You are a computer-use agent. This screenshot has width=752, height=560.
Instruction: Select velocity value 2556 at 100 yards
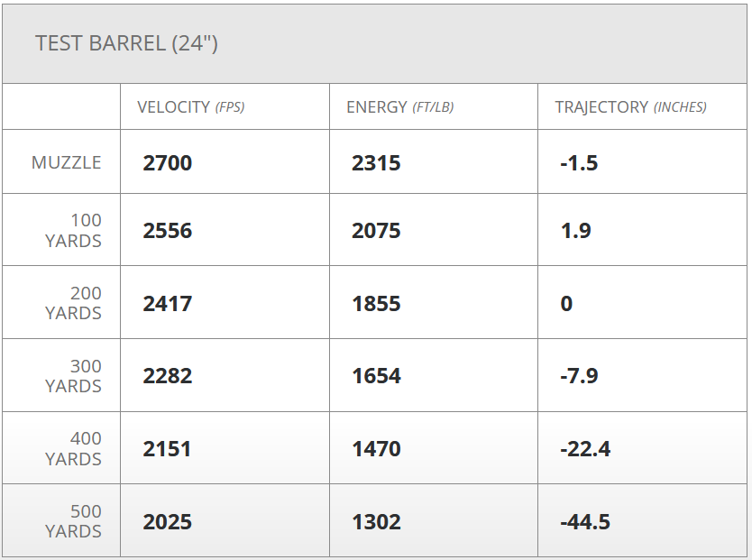pos(168,231)
